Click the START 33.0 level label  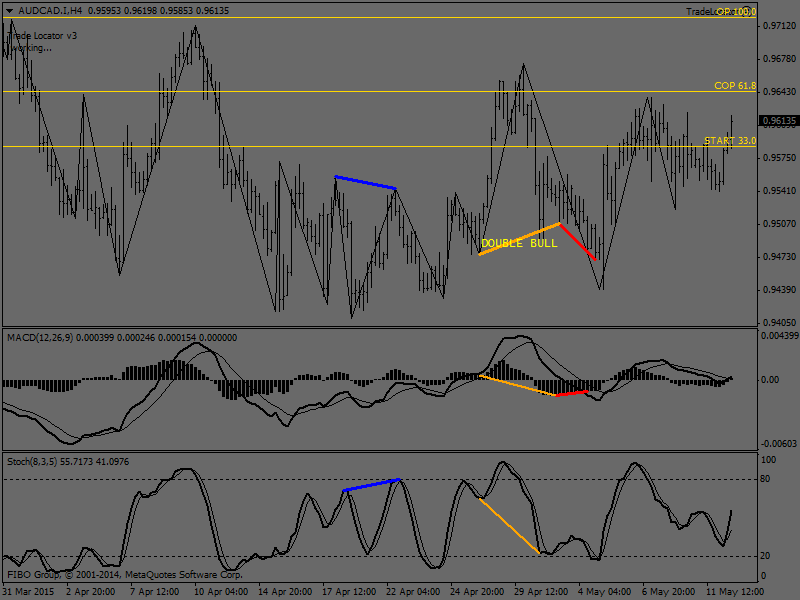[730, 142]
